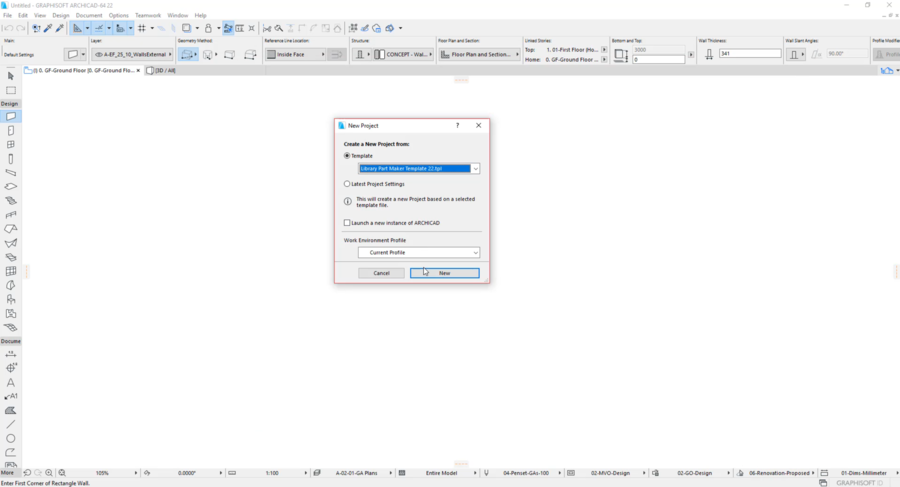Expand the 02-MVO-Design model view options popup
This screenshot has width=900, height=487.
click(x=643, y=473)
